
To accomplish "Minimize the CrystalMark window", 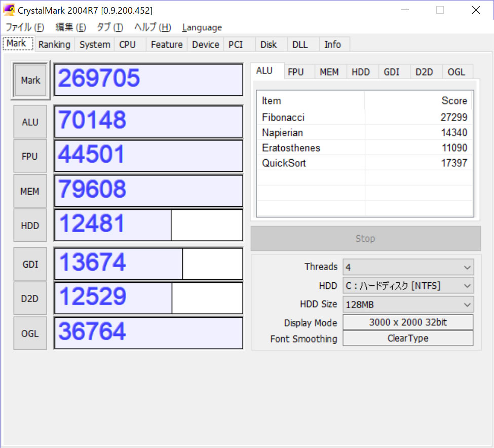I will coord(405,10).
